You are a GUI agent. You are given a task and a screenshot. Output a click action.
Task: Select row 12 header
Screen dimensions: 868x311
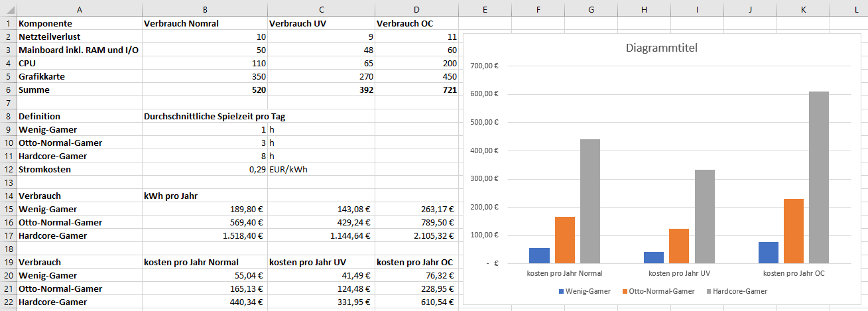point(8,169)
